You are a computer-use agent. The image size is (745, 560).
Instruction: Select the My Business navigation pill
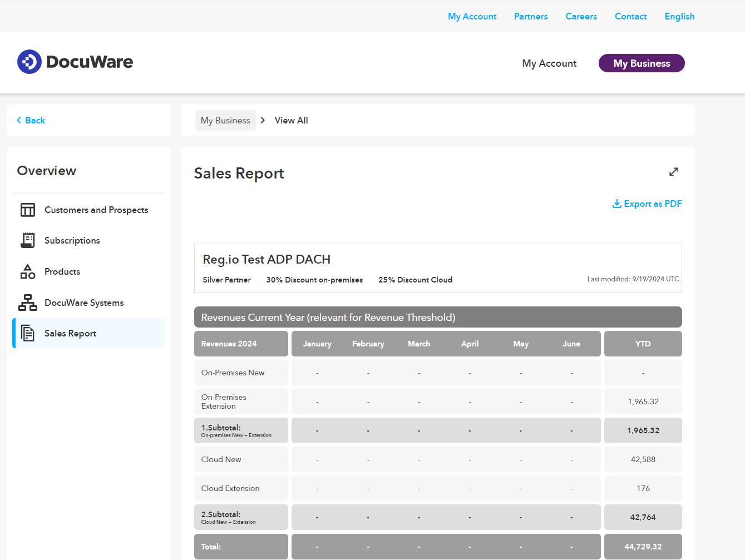(x=642, y=63)
